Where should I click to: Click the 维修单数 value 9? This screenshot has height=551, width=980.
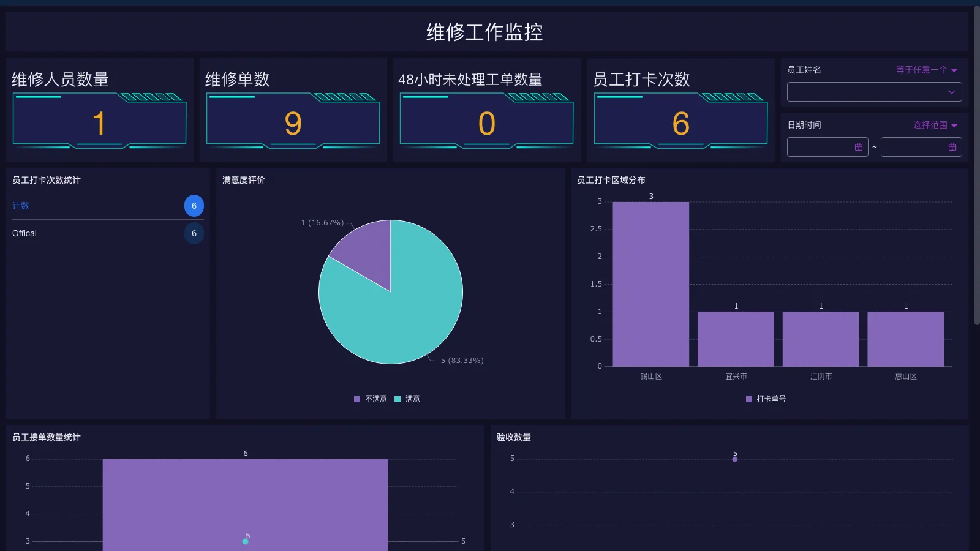[293, 124]
